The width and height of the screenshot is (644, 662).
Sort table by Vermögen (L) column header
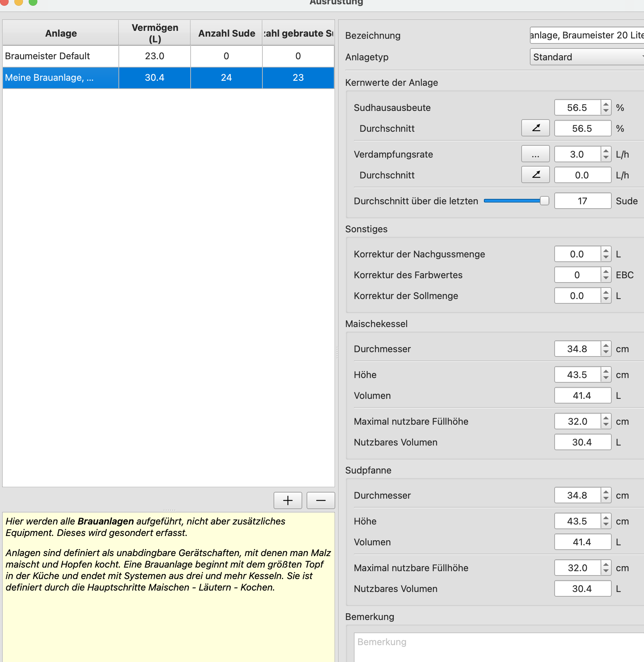pos(155,33)
